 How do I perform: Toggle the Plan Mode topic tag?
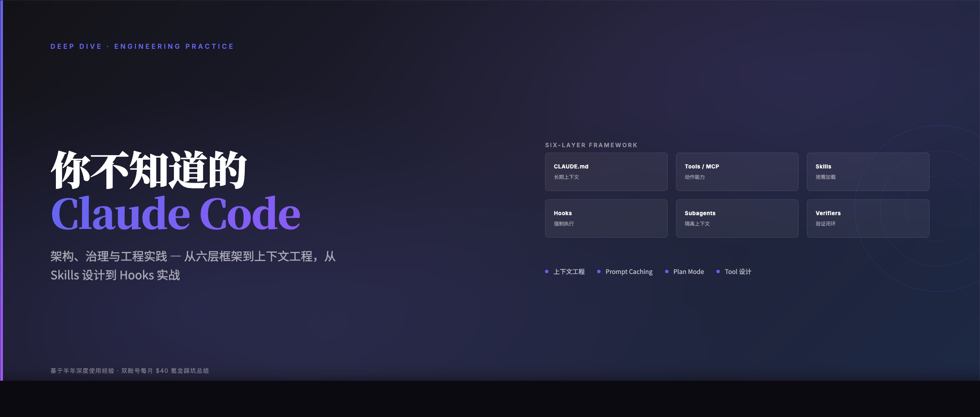coord(688,271)
